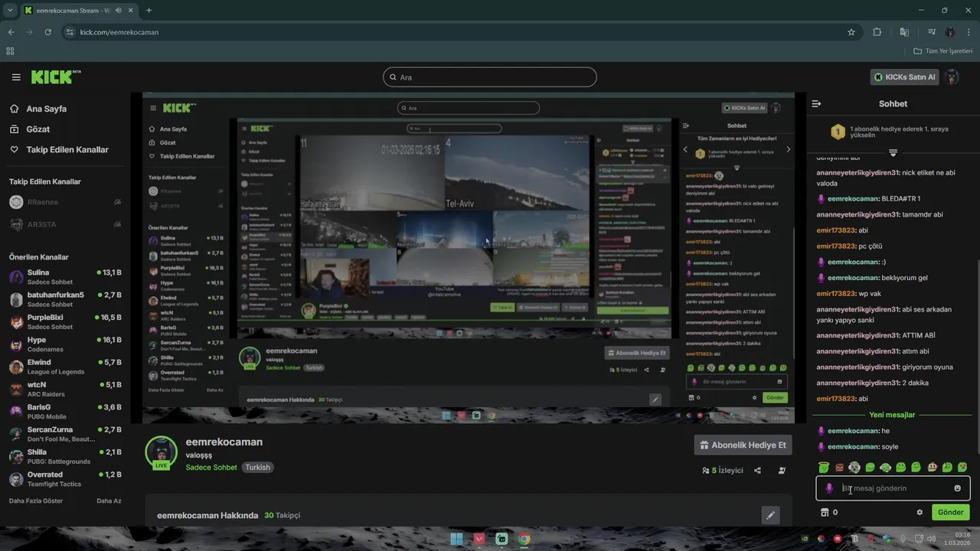
Task: Open a new browser tab with the plus
Action: point(149,11)
